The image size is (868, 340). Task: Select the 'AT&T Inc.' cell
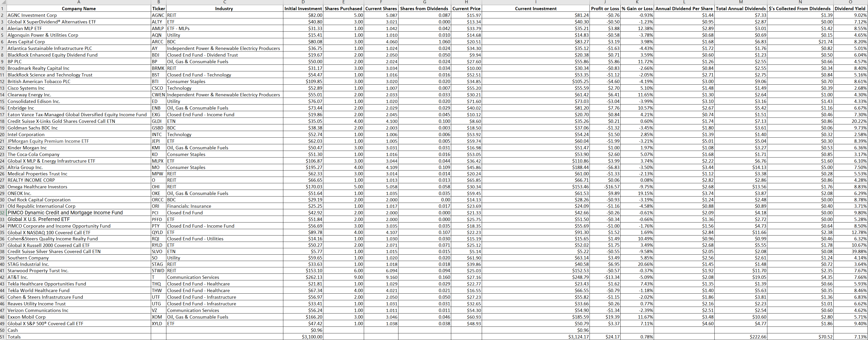[78, 277]
